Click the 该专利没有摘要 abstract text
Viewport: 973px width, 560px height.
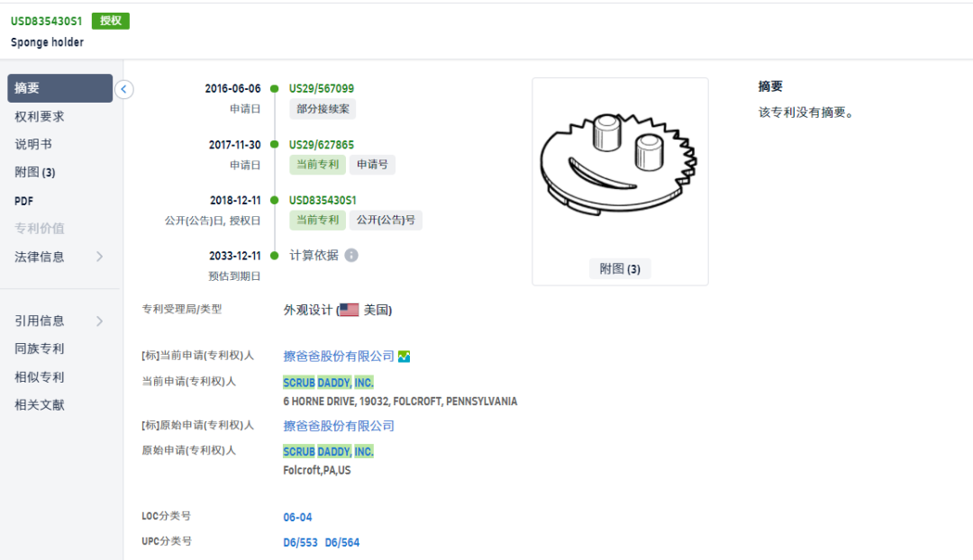tap(806, 113)
